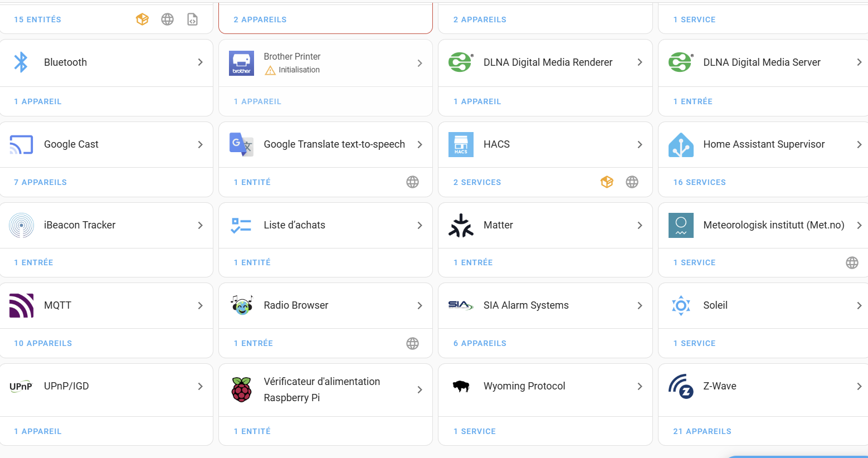Click the Google Translate text-to-speech icon

(241, 144)
